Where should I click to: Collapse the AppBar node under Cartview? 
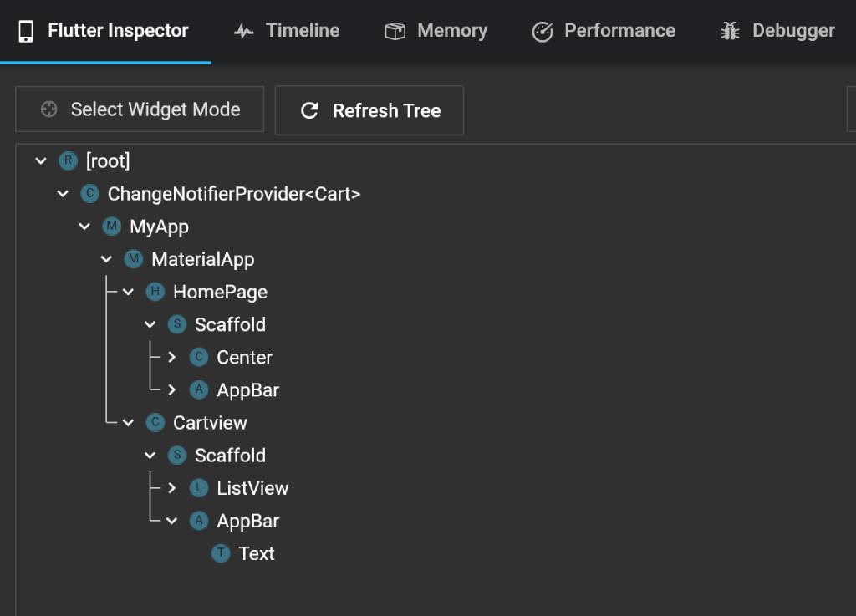tap(172, 521)
